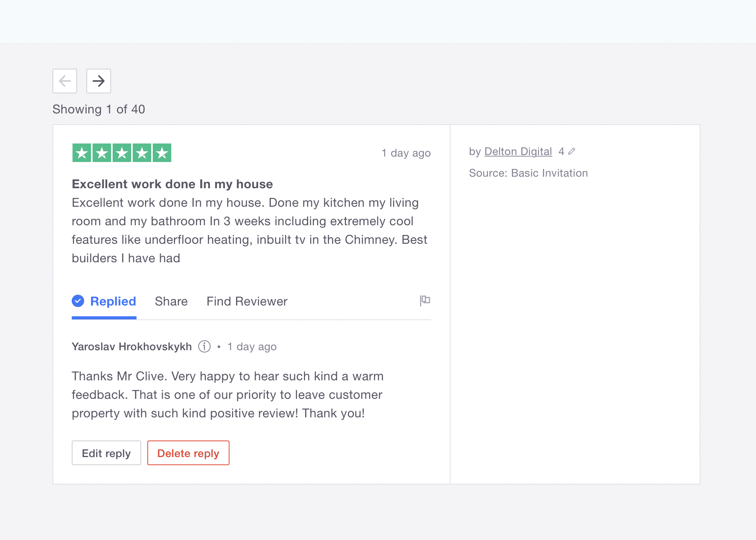This screenshot has width=756, height=540.
Task: Click the previous review arrow button
Action: click(65, 81)
